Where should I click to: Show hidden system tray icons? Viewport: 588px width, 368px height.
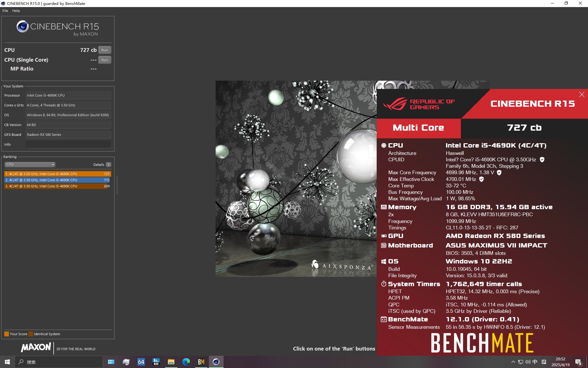tap(513, 362)
